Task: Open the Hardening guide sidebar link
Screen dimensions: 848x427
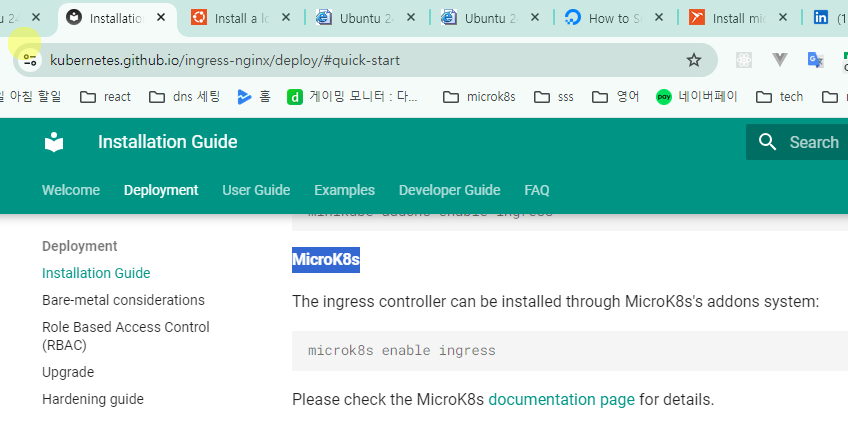Action: point(93,399)
